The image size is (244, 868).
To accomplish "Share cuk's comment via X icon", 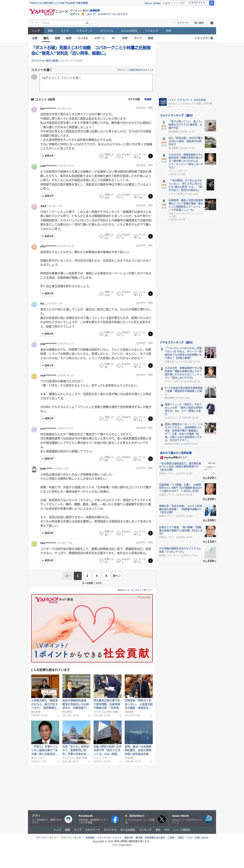I will (151, 196).
